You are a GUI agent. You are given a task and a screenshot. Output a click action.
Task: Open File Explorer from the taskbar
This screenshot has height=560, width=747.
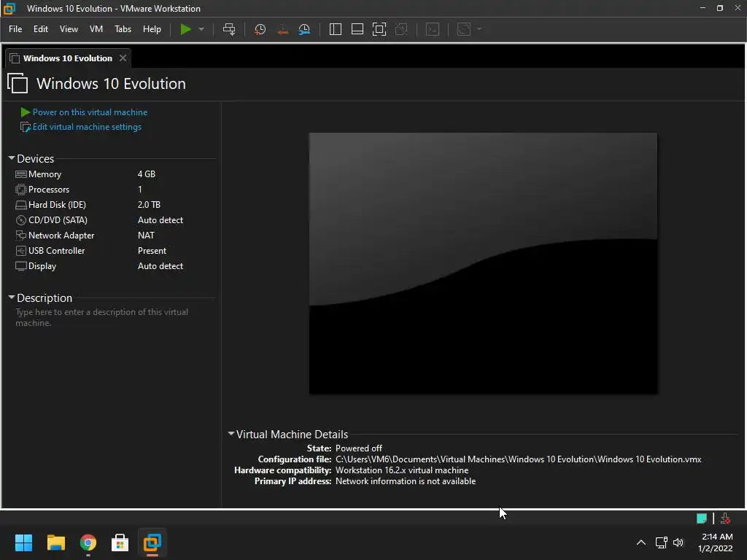[55, 542]
